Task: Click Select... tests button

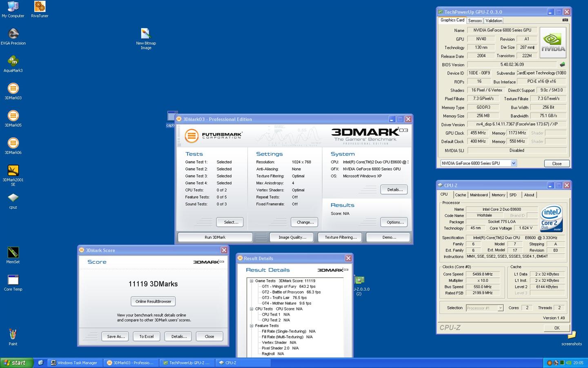Action: [x=231, y=222]
